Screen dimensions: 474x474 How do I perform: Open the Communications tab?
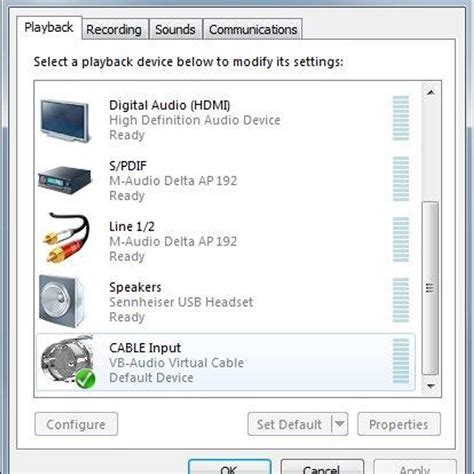(253, 29)
